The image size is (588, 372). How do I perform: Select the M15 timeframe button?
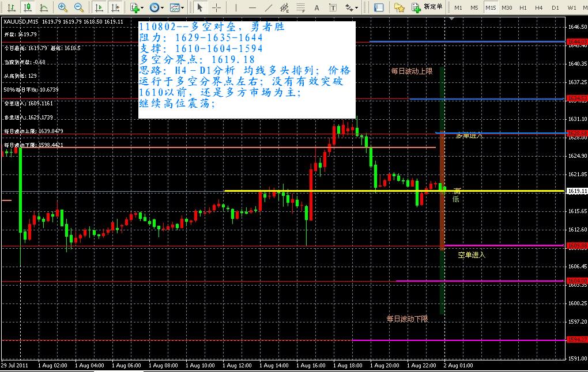pos(491,7)
